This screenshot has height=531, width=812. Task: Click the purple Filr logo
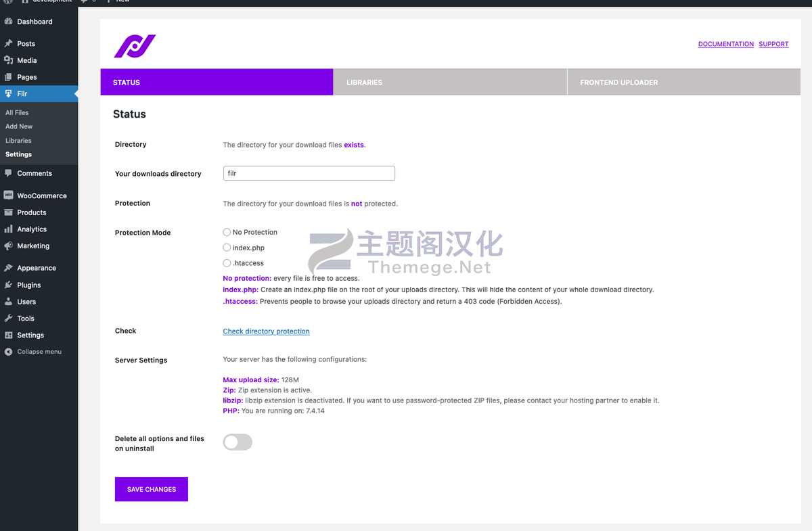tap(135, 46)
